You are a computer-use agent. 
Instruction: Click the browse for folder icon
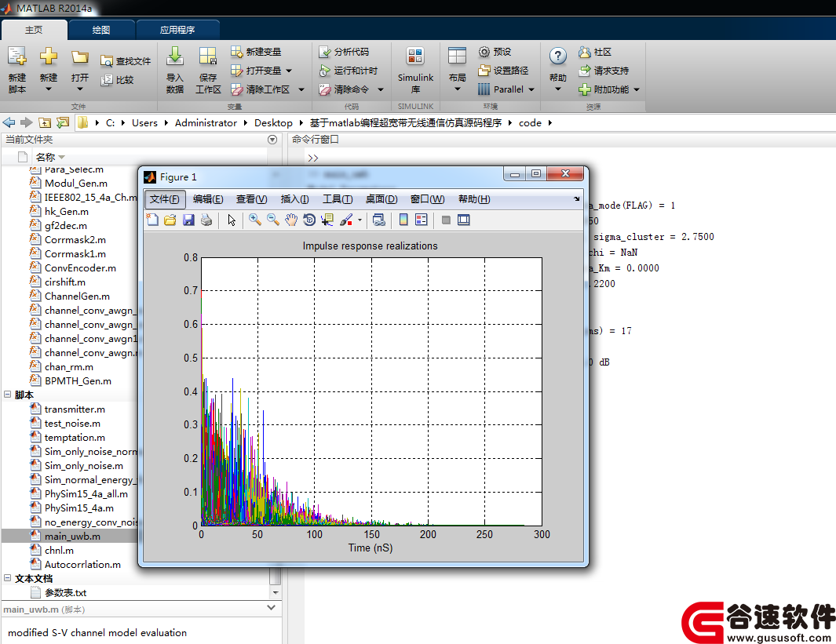tap(63, 122)
